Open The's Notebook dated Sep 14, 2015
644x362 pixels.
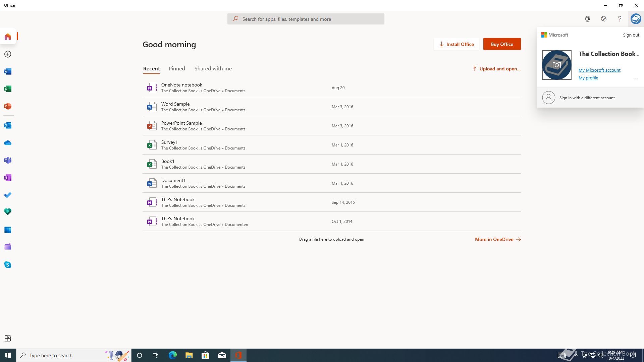pyautogui.click(x=332, y=202)
